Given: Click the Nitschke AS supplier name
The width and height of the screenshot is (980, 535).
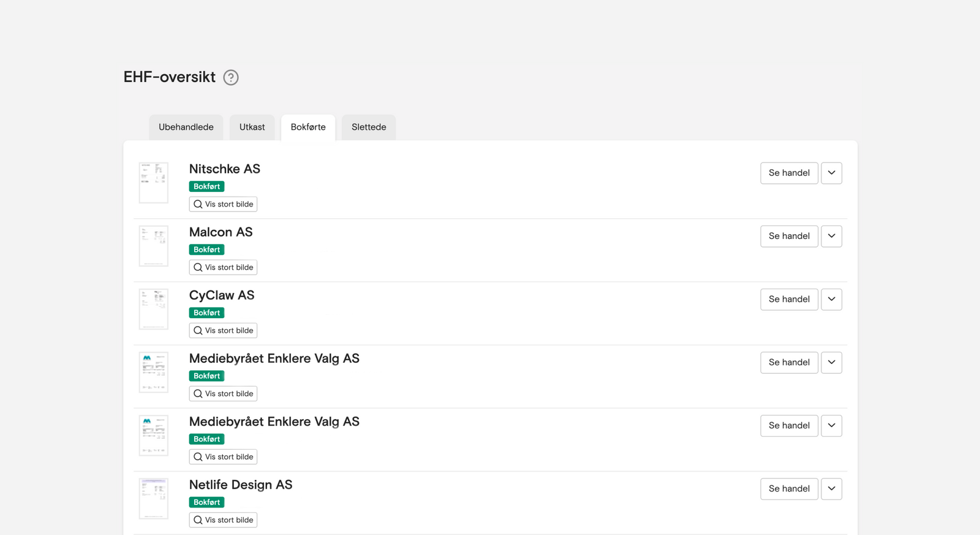Looking at the screenshot, I should pyautogui.click(x=225, y=169).
